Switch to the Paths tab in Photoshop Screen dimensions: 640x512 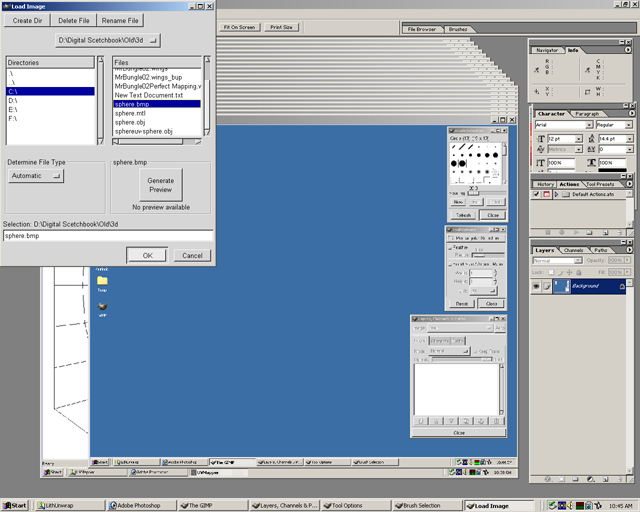[x=600, y=250]
